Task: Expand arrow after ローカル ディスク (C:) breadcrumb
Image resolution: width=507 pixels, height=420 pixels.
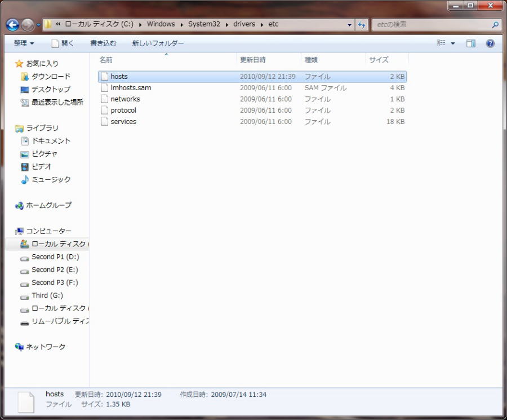Action: point(140,25)
